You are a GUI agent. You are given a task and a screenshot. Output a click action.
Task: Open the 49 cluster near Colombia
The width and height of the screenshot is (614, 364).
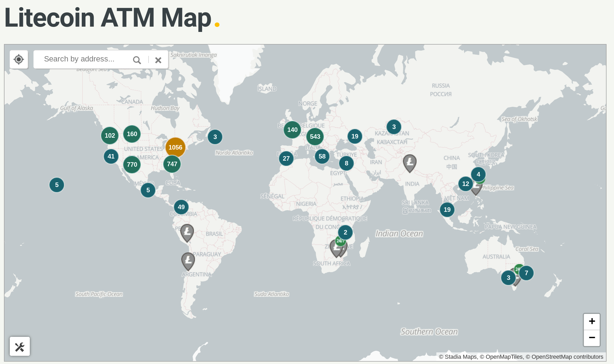[181, 207]
